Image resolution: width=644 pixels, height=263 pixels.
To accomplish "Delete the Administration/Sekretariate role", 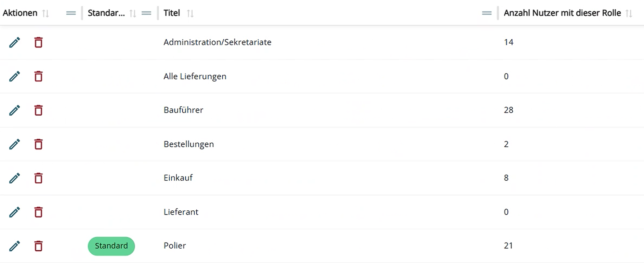I will click(38, 43).
